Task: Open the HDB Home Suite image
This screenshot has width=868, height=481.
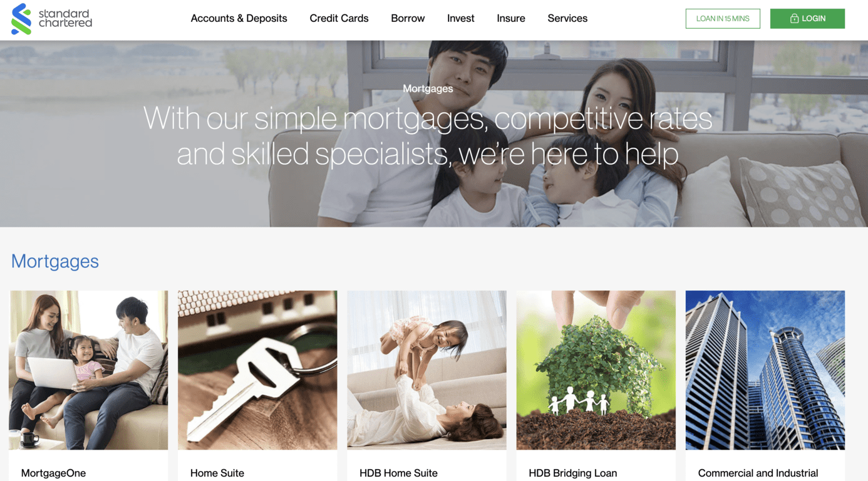Action: tap(426, 370)
